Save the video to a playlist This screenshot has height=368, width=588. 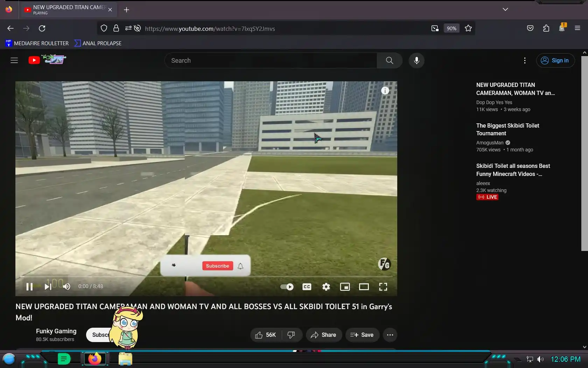tap(362, 335)
